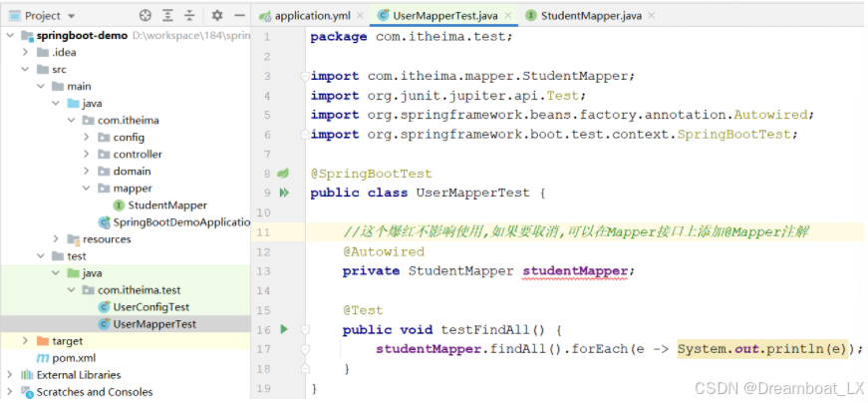Image resolution: width=868 pixels, height=403 pixels.
Task: Close the application.yml tab
Action: tap(361, 16)
